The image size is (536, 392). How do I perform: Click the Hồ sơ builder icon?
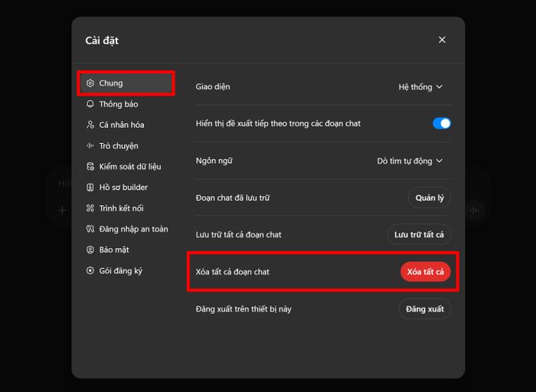click(x=90, y=187)
